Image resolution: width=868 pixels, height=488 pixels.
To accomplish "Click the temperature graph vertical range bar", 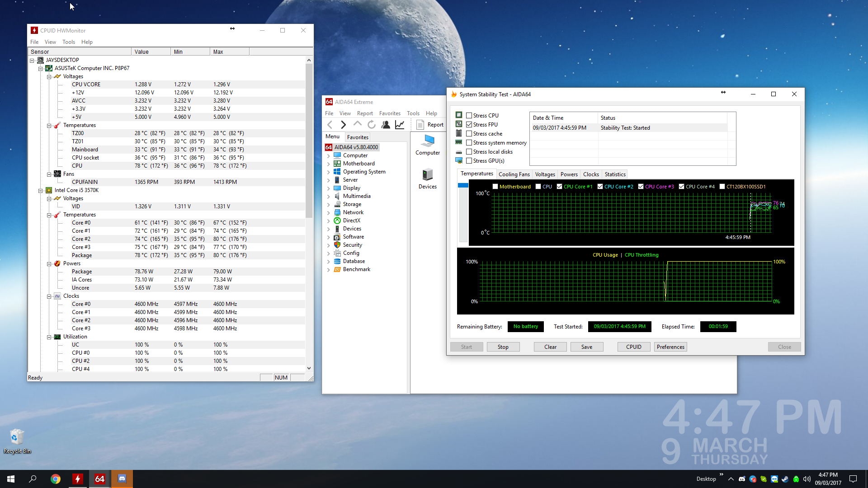I will [463, 212].
